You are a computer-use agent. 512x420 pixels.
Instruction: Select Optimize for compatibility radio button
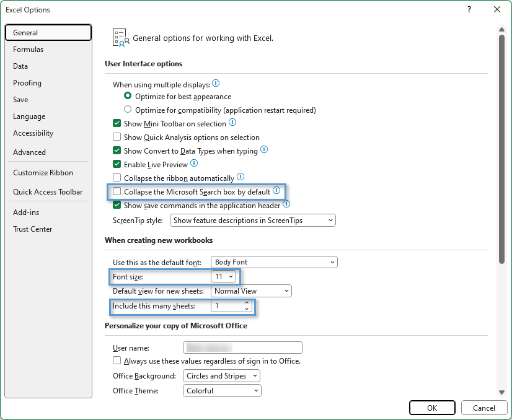(x=128, y=110)
